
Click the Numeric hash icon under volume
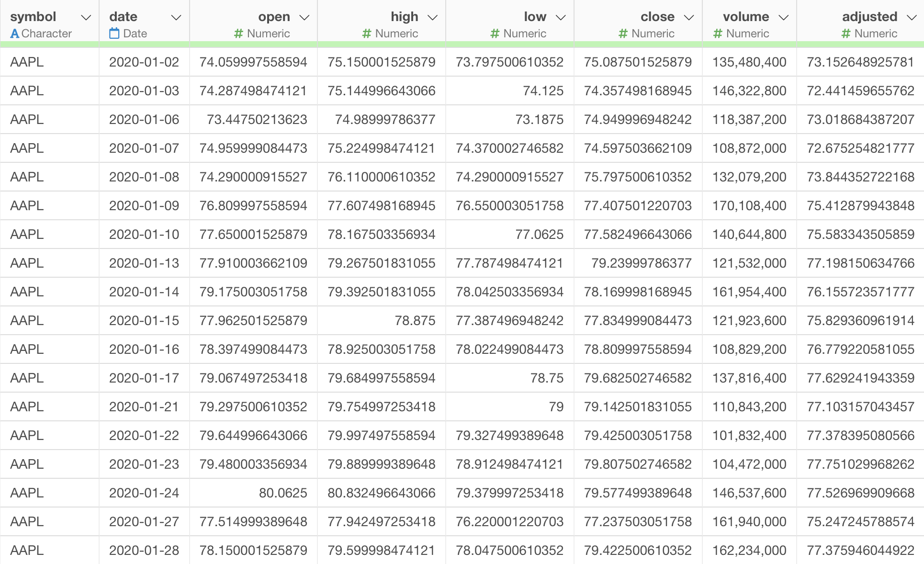(718, 34)
